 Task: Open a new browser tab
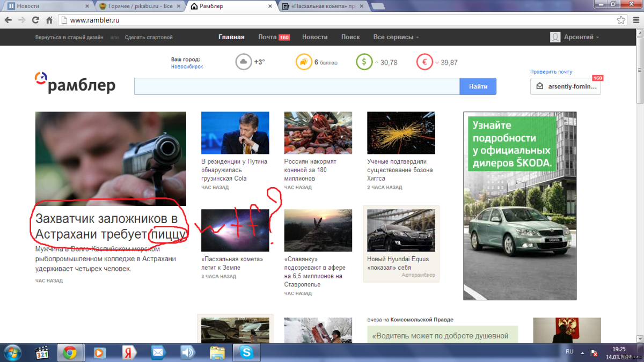click(378, 6)
